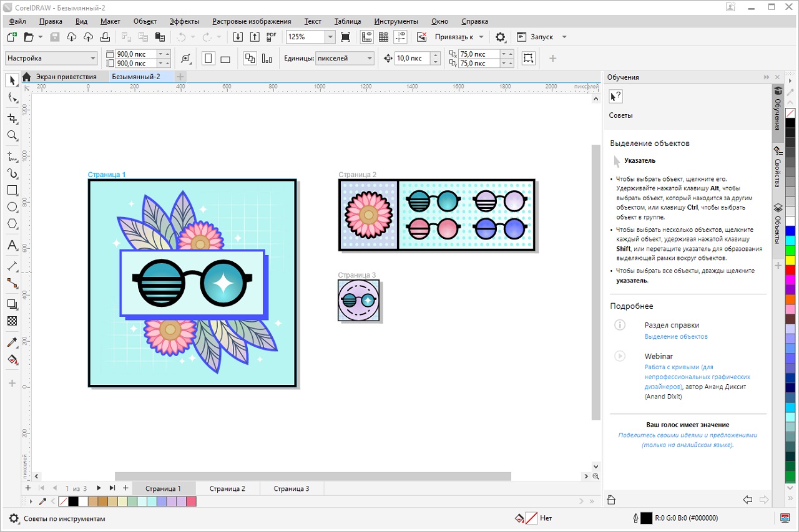Toggle the show rulers button
Viewport: 799px width, 532px height.
367,37
